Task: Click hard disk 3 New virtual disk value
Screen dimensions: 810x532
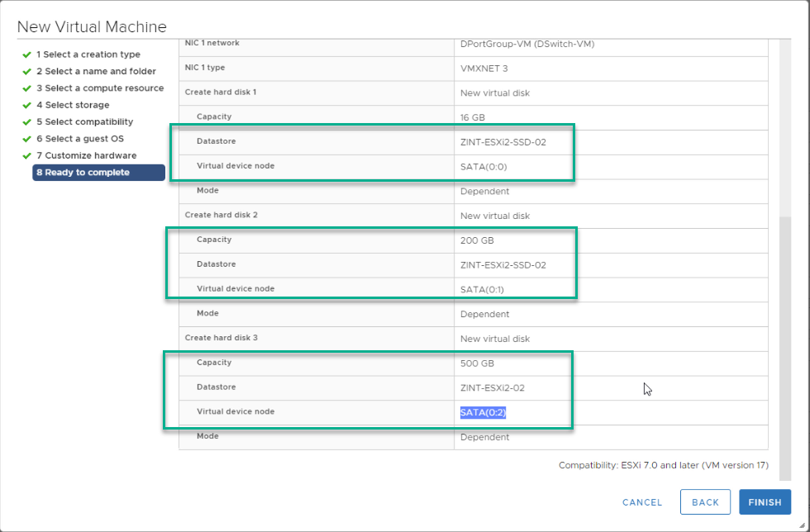Action: (495, 339)
